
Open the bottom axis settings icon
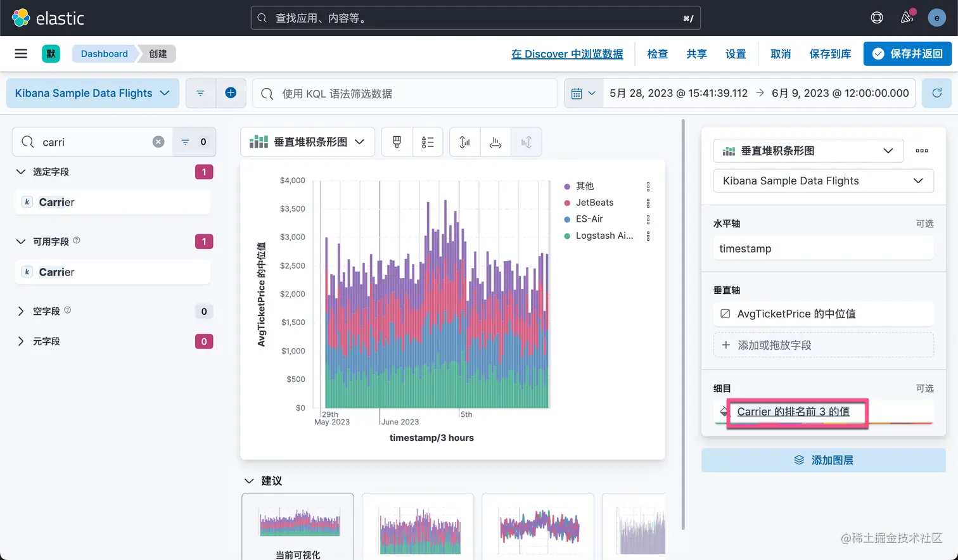495,142
